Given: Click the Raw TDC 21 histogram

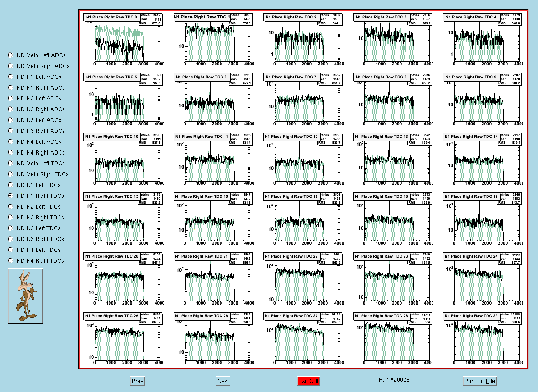Looking at the screenshot, I should 213,279.
